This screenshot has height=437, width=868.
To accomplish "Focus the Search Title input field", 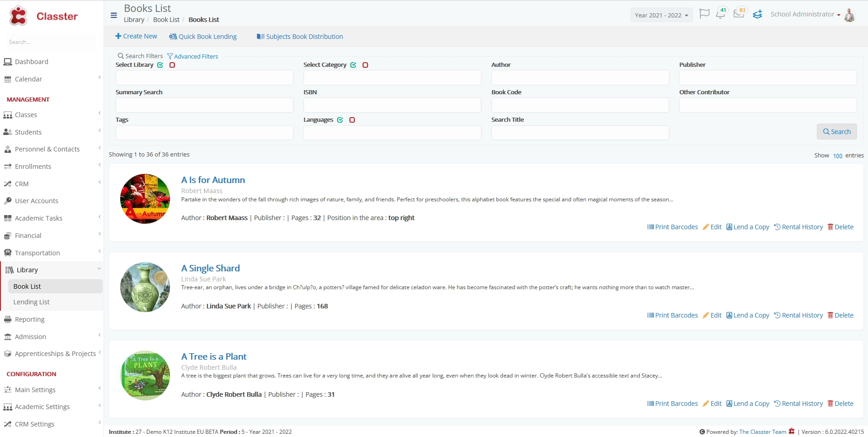I will [580, 133].
